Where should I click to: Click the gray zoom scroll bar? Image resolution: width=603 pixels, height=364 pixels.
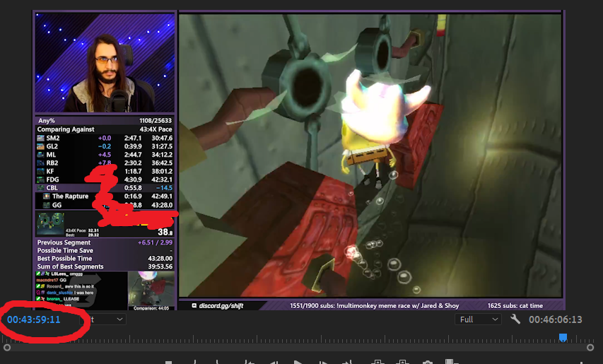(298, 348)
